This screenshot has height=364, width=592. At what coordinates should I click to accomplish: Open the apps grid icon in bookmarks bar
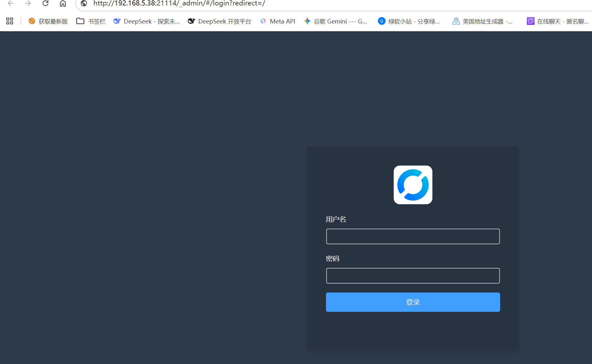pos(10,21)
